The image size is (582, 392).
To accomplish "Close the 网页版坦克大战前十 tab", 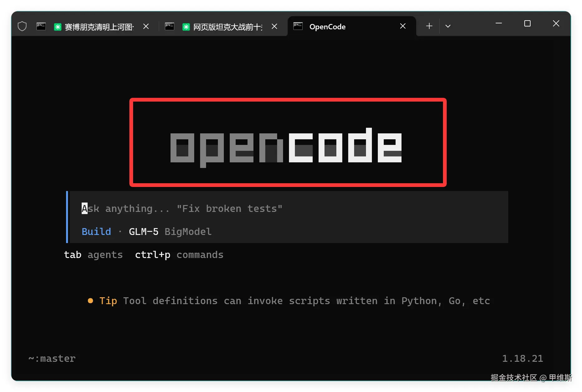I will [x=274, y=26].
